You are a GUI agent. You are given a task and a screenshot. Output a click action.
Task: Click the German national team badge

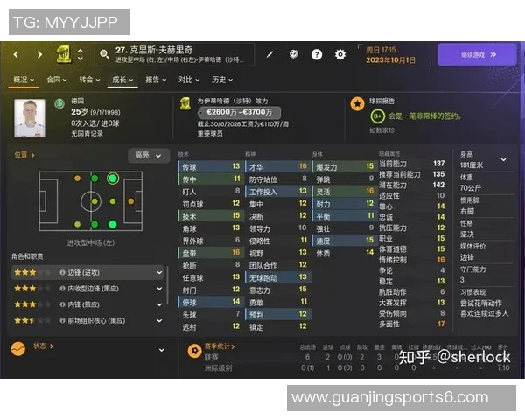tap(59, 103)
